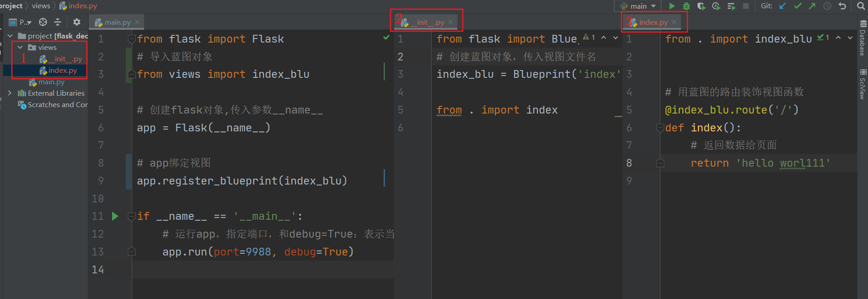Viewport: 868px width, 299px height.
Task: Open Project panel settings gear
Action: pyautogui.click(x=76, y=22)
